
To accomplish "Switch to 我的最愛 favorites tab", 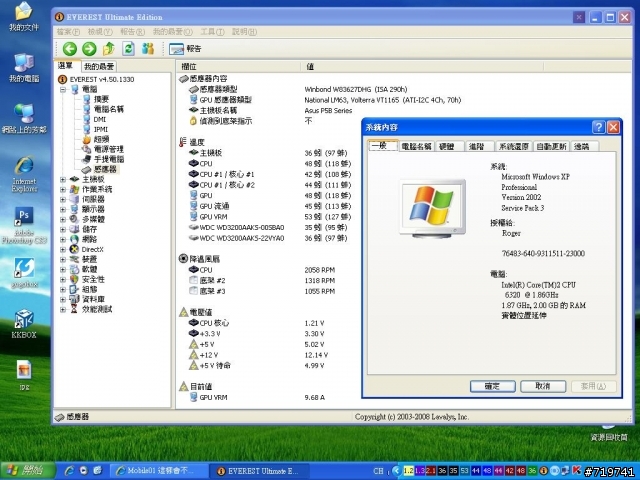I will pos(99,67).
